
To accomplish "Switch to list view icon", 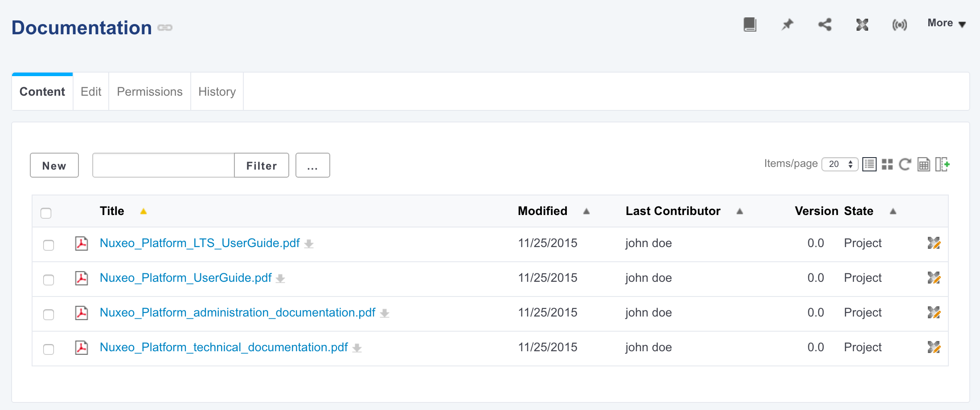I will pyautogui.click(x=869, y=164).
